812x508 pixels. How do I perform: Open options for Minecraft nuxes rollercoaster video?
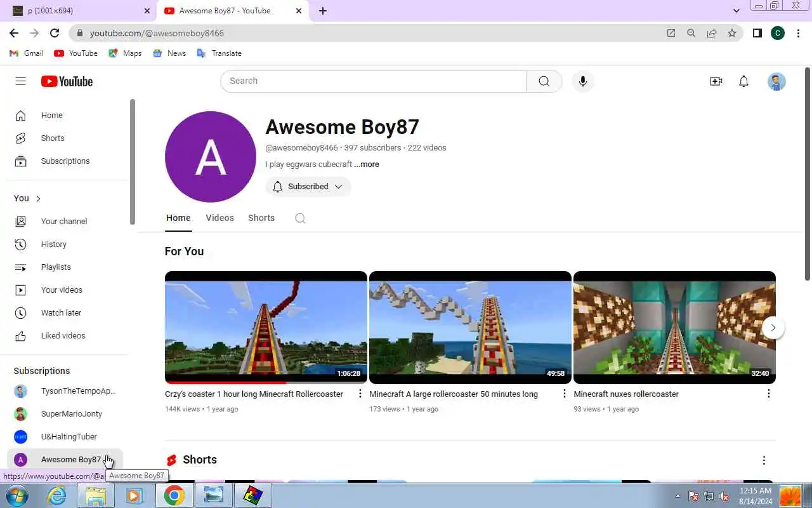769,394
